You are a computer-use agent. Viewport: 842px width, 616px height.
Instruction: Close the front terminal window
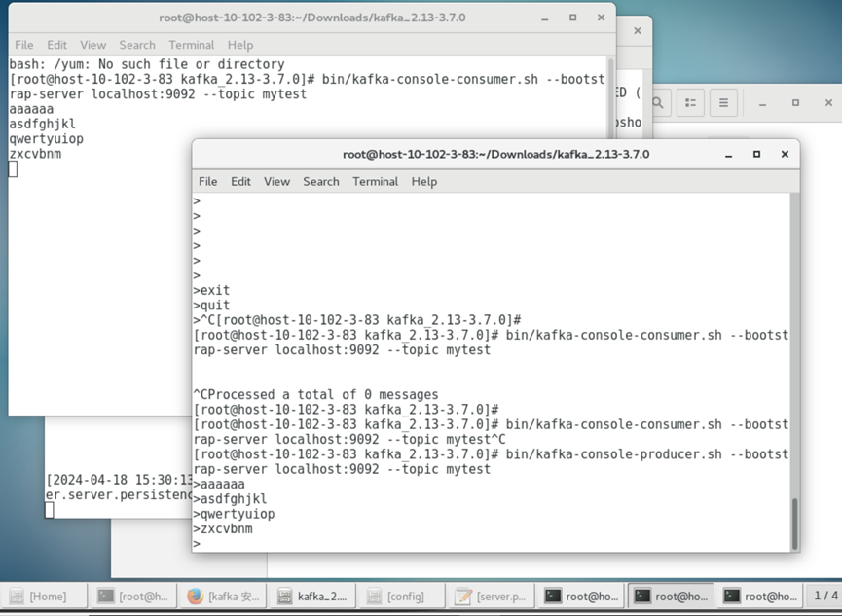[x=785, y=154]
